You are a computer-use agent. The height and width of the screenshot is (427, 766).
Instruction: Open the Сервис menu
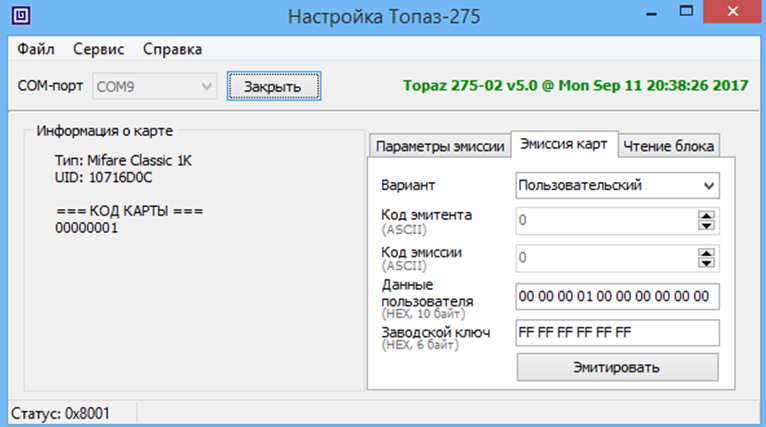pos(99,49)
